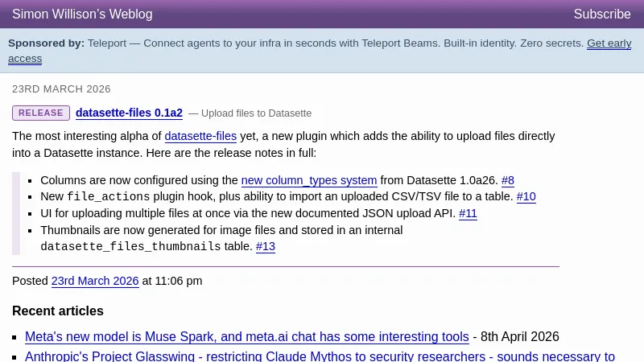Click the purple RELEASE badge
Screen dimensions: 644x362
41,113
